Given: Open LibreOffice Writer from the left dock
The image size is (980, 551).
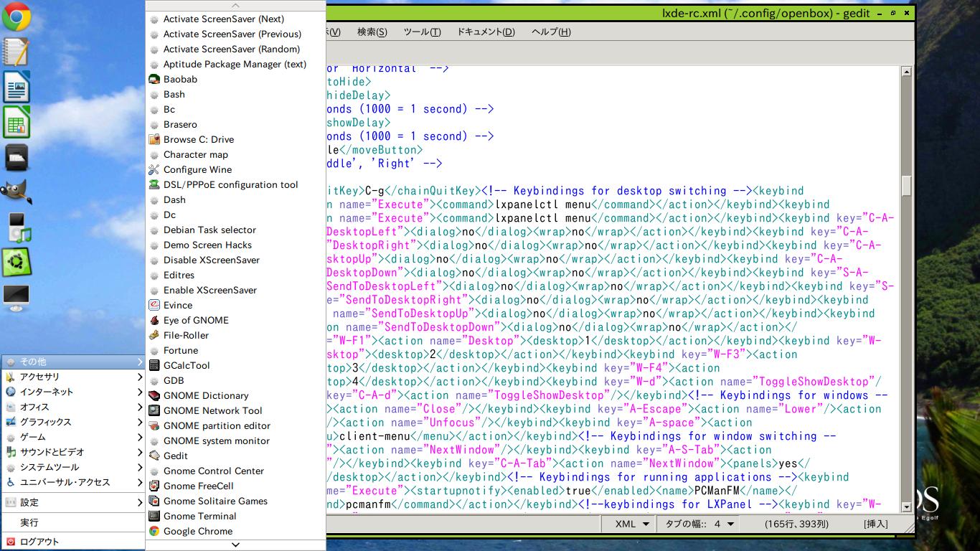Looking at the screenshot, I should coord(17,88).
